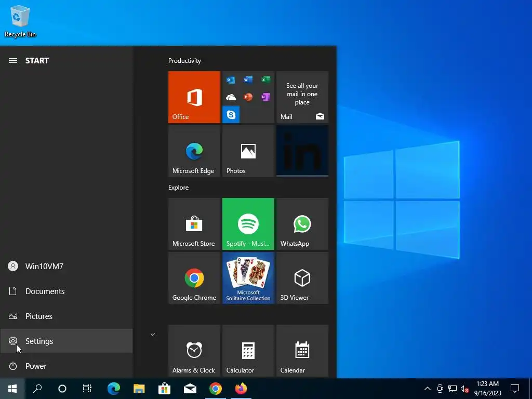Viewport: 532px width, 399px height.
Task: Open the Office tile
Action: tap(194, 97)
